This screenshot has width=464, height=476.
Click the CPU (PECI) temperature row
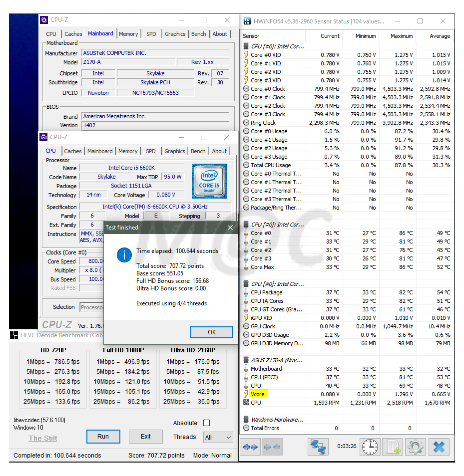pyautogui.click(x=347, y=377)
